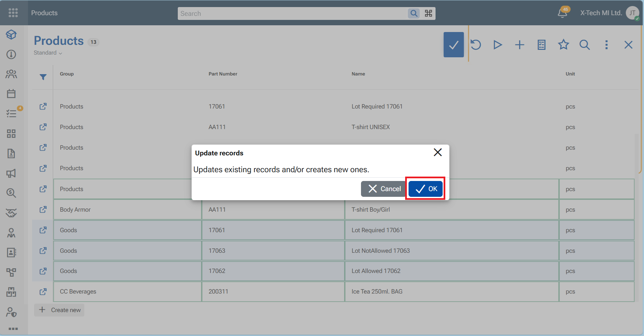This screenshot has width=644, height=336.
Task: Add a record with plus icon
Action: [520, 44]
